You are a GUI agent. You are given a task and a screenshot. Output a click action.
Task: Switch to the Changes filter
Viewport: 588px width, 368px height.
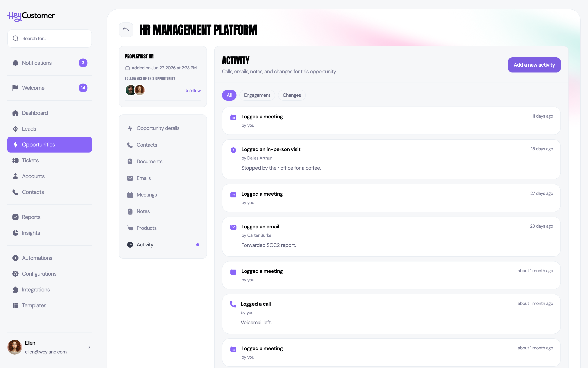coord(292,95)
